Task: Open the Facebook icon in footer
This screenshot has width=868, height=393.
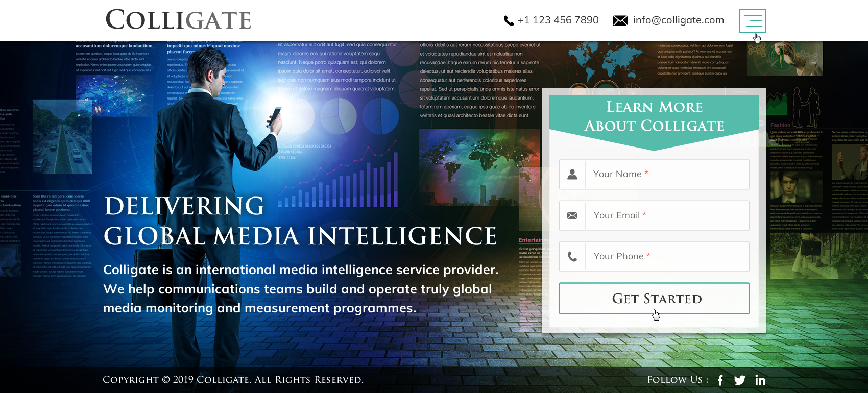Action: click(720, 380)
